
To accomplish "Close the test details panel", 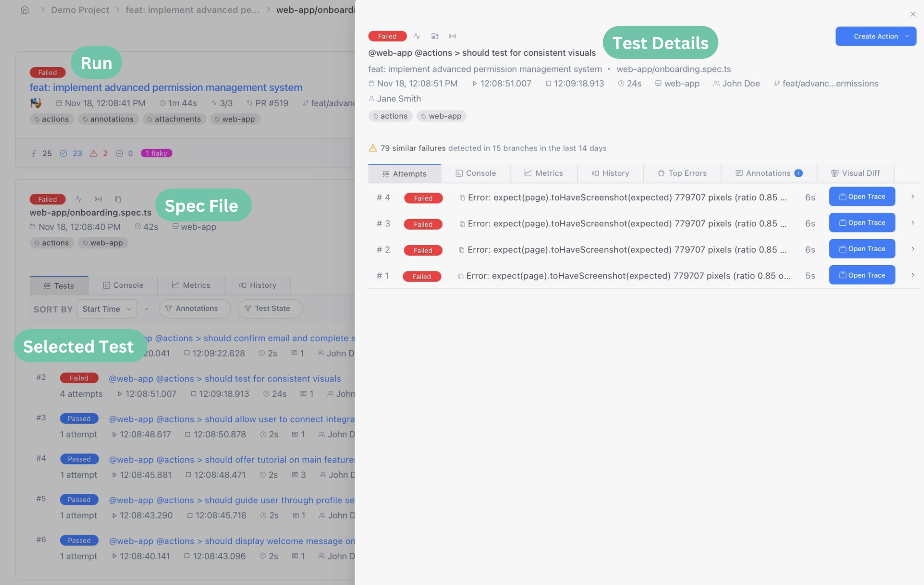I will point(913,14).
